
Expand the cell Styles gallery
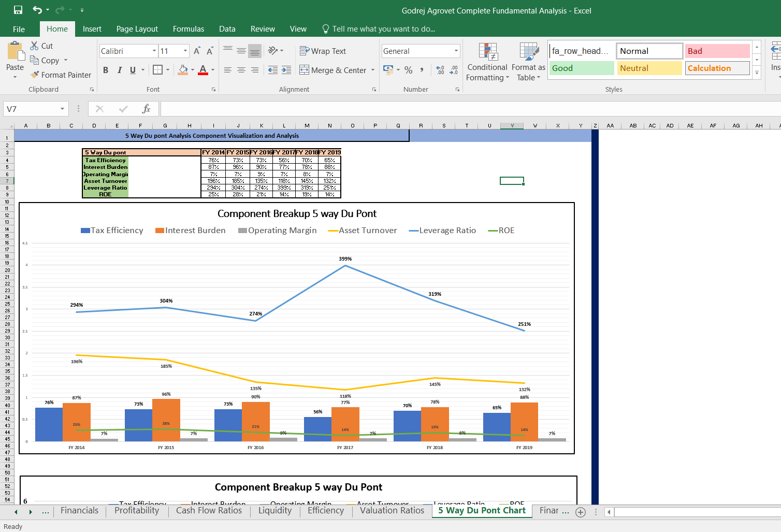pyautogui.click(x=757, y=73)
